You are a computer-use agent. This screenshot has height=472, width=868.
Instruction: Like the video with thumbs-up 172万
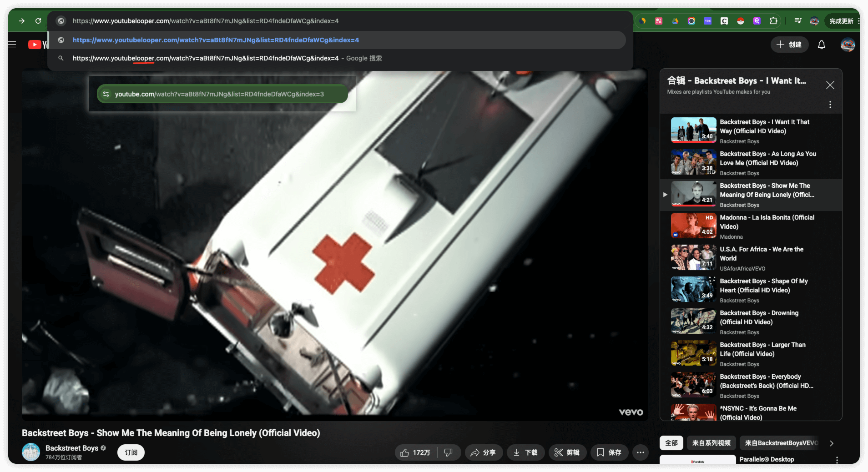415,452
